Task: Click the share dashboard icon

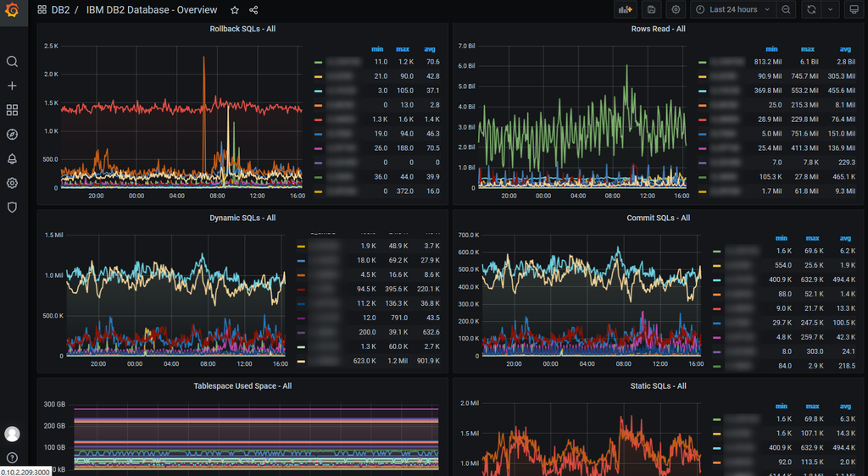Action: [253, 10]
